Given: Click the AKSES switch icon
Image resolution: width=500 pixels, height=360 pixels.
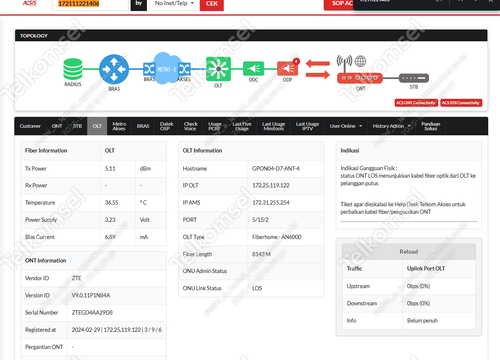Looking at the screenshot, I should coord(184,69).
